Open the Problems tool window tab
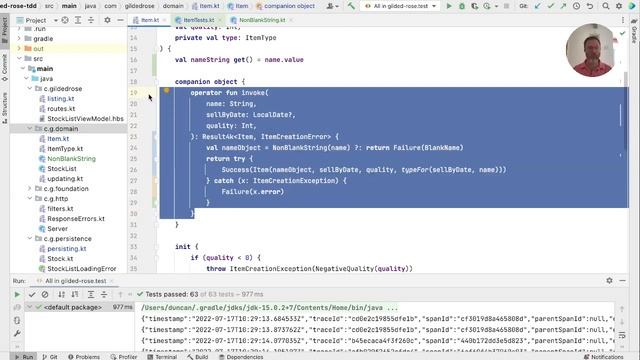640x360 pixels. click(x=84, y=357)
